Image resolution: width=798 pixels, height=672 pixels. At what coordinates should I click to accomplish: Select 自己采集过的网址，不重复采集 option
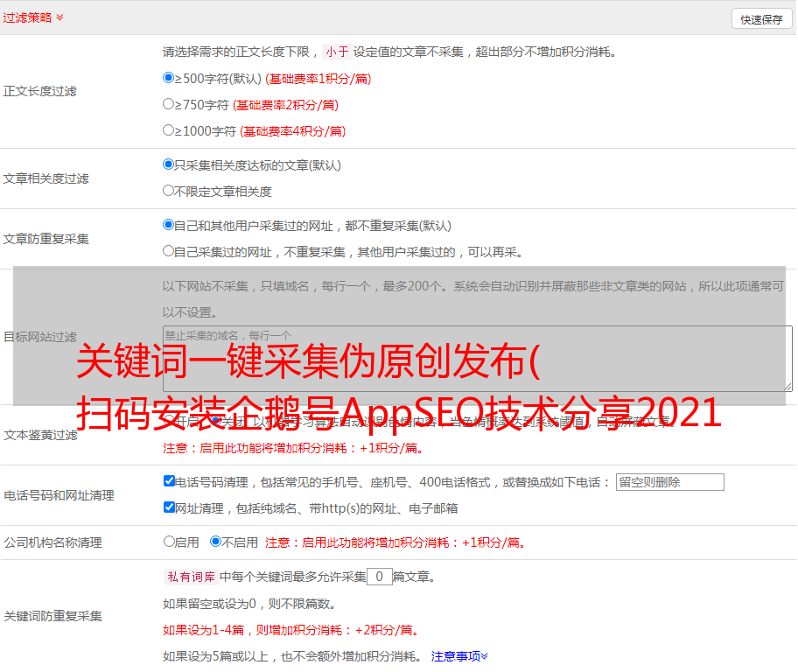click(x=168, y=250)
